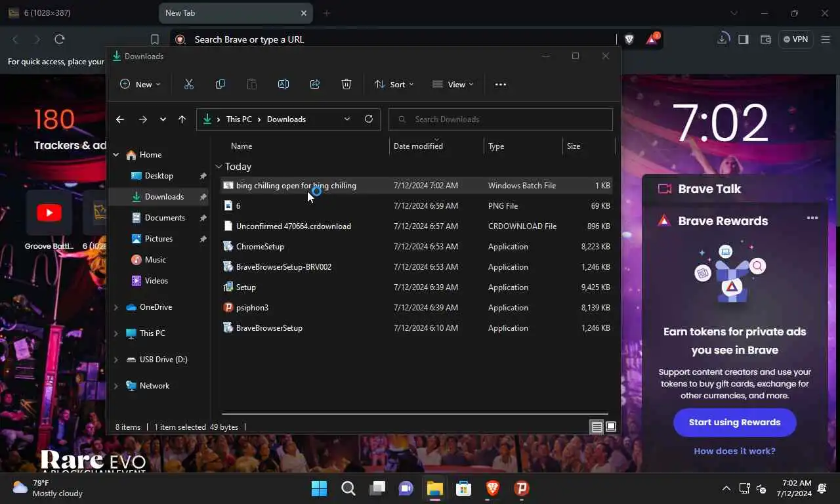Select the psiphon3 application file
Image resolution: width=840 pixels, height=504 pixels.
click(416, 308)
